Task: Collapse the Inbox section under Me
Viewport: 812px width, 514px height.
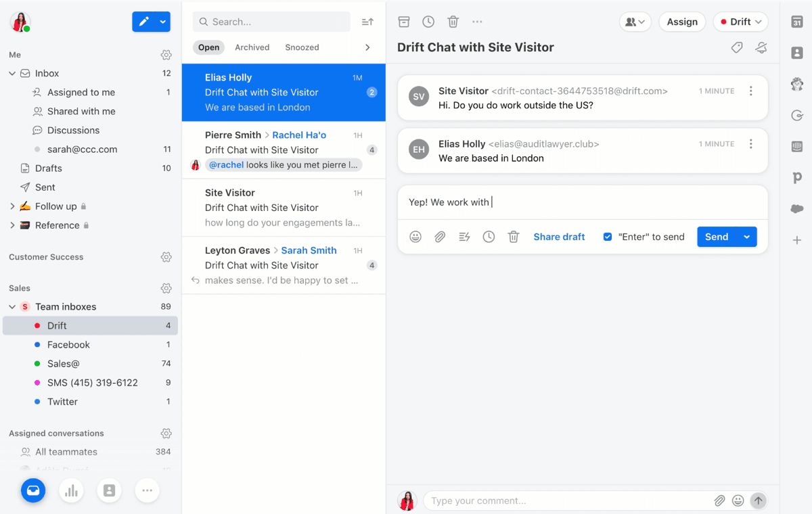Action: coord(12,73)
